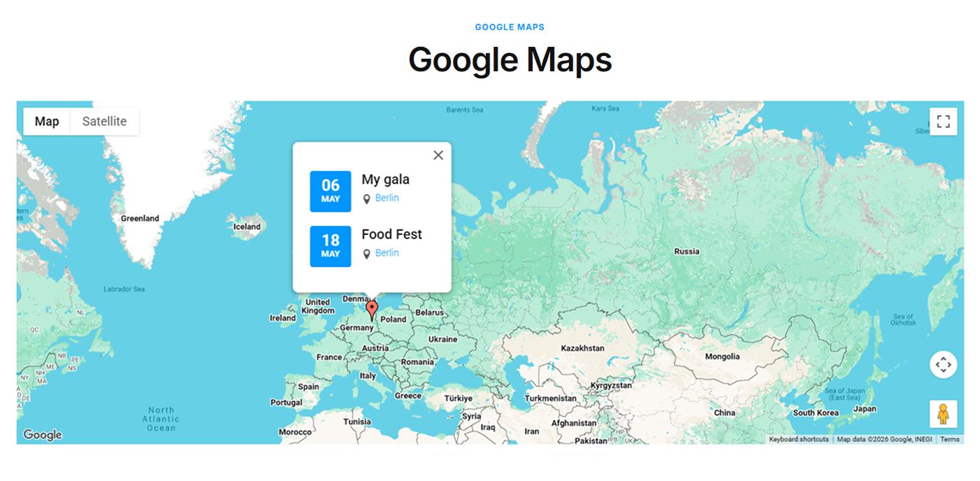This screenshot has width=980, height=481.
Task: Click location pin icon under My gala
Action: click(x=366, y=199)
